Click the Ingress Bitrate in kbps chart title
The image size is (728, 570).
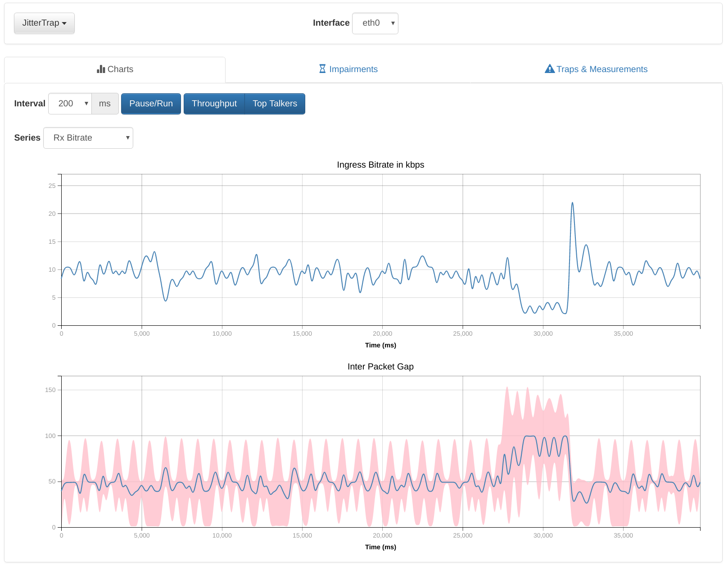click(x=380, y=165)
